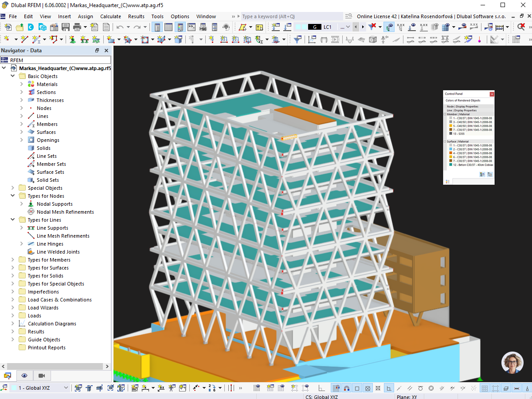Toggle the Tables panel toolbar button
Screen dimensions: 532x399
(x=168, y=27)
